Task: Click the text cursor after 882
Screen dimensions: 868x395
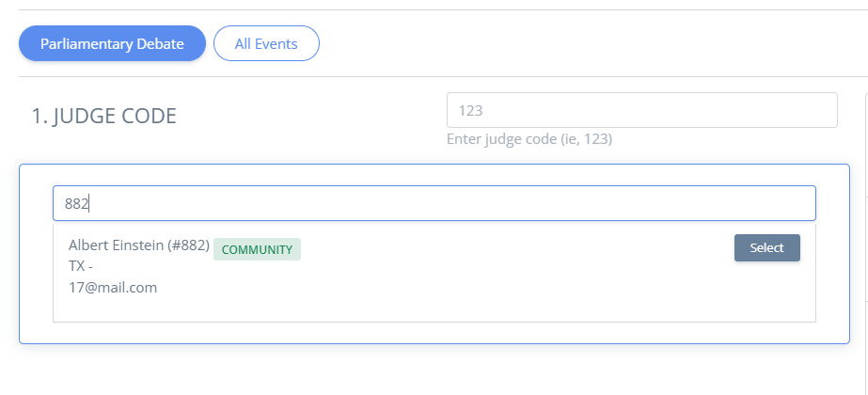Action: [89, 204]
